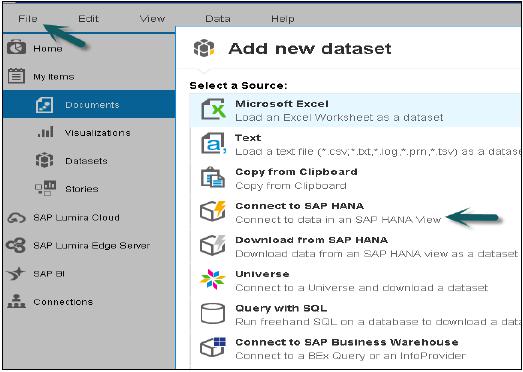Click the Visualizations bar chart icon

point(45,132)
